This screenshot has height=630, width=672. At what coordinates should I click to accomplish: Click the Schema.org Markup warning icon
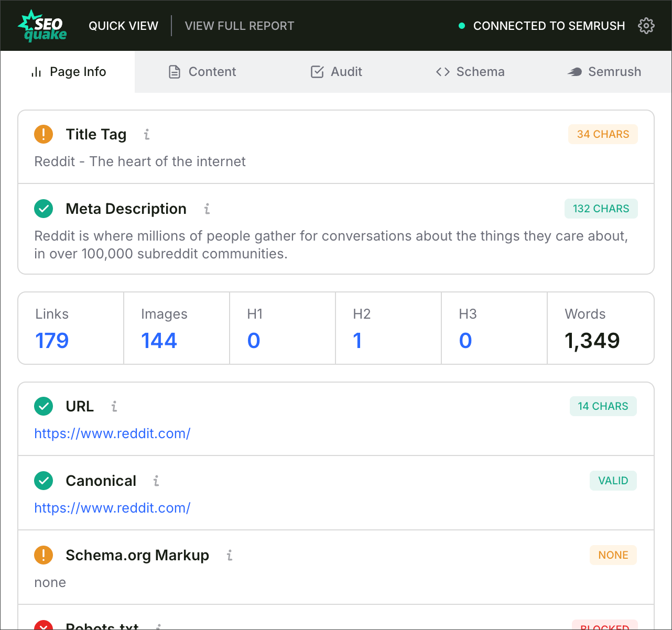pyautogui.click(x=44, y=555)
